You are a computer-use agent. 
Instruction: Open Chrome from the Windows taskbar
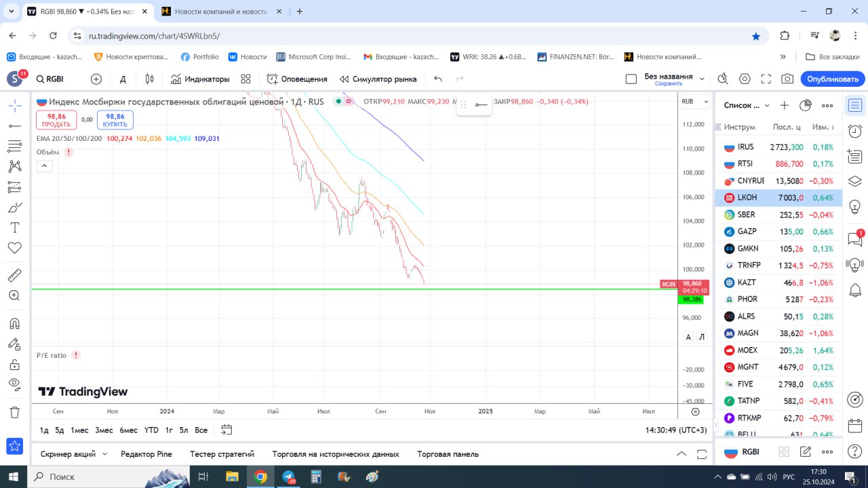tap(260, 476)
